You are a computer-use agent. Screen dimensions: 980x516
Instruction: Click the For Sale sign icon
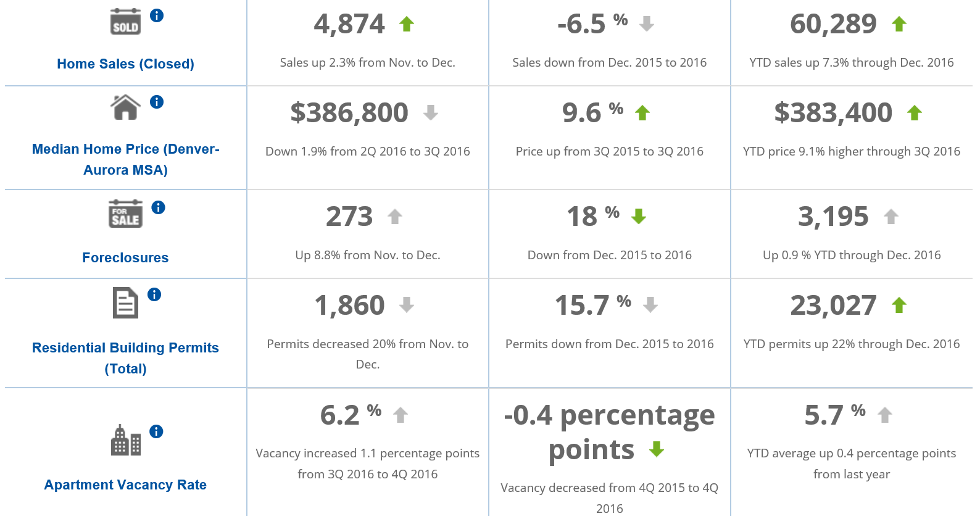coord(125,214)
